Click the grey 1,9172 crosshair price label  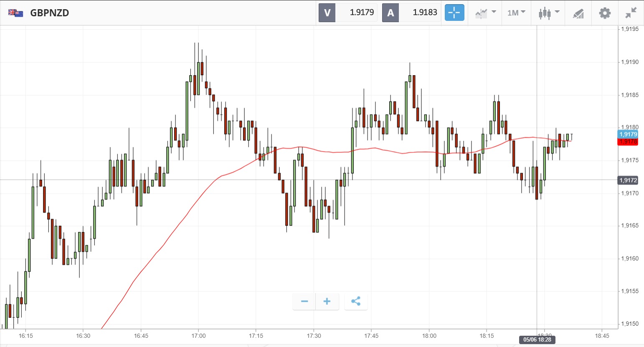point(628,180)
